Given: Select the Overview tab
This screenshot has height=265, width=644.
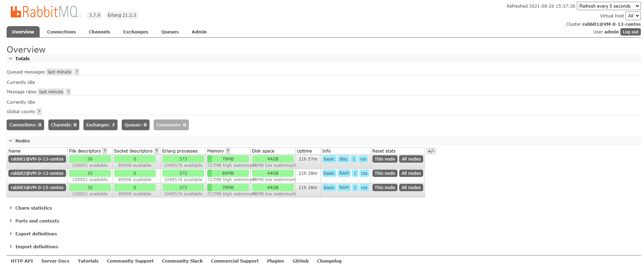Looking at the screenshot, I should [23, 32].
